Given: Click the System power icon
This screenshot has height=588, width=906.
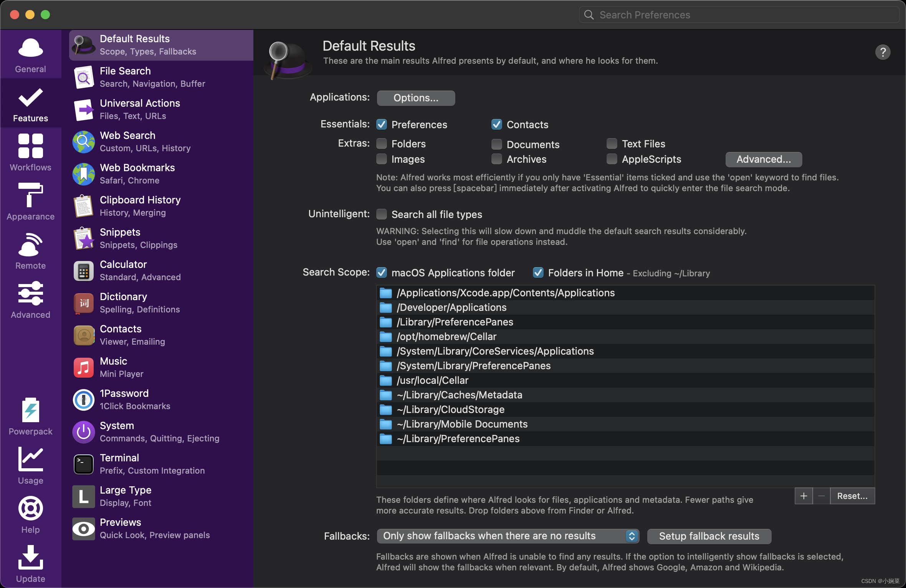Looking at the screenshot, I should click(84, 432).
